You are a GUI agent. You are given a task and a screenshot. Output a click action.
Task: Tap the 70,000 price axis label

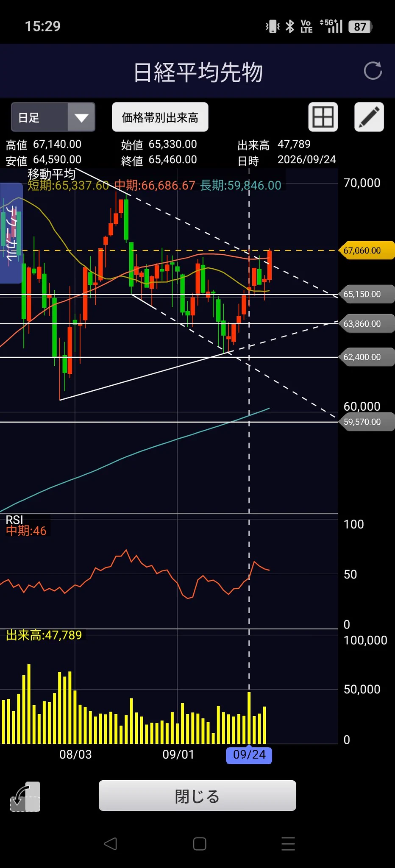tap(362, 183)
